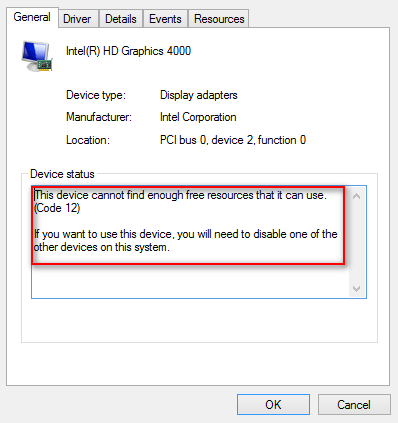The width and height of the screenshot is (398, 423).
Task: Click the Intel HD Graphics display adapter icon
Action: pyautogui.click(x=37, y=56)
